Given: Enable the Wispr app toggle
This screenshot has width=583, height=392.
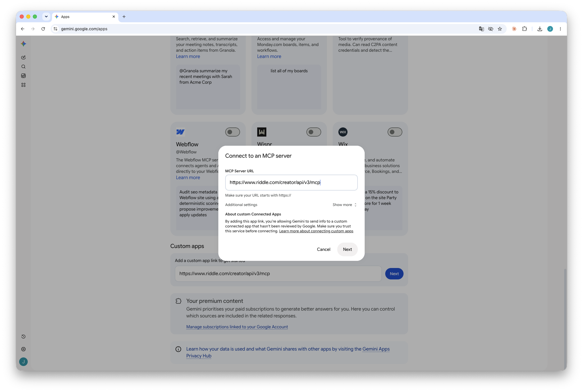Looking at the screenshot, I should [314, 132].
